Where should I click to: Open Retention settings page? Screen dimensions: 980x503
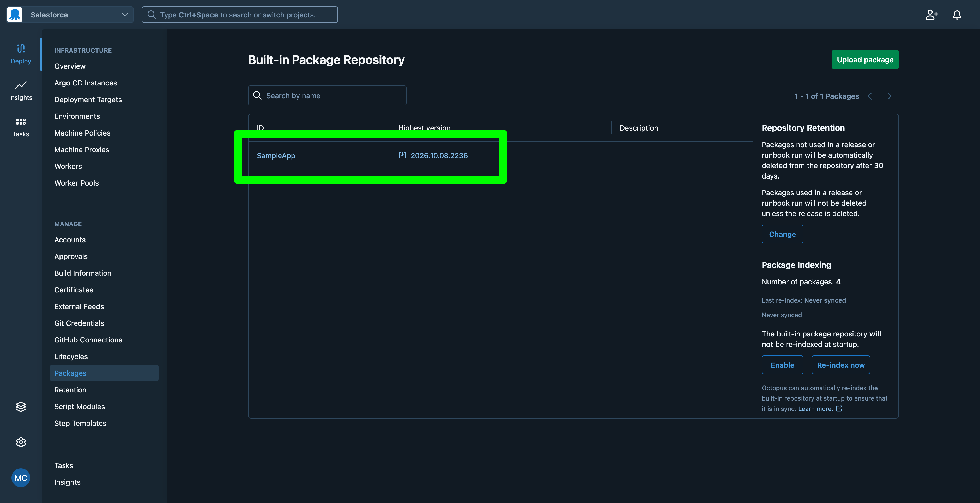point(70,390)
